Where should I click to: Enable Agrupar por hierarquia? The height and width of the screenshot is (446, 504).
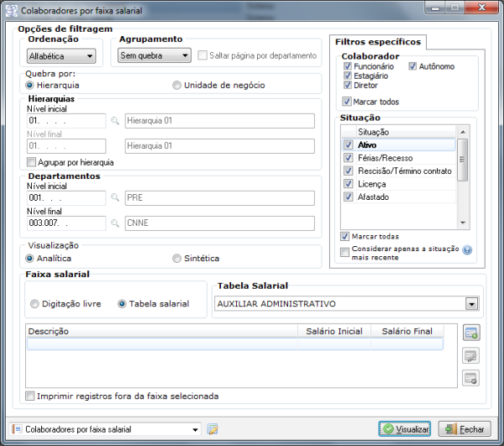click(x=32, y=162)
